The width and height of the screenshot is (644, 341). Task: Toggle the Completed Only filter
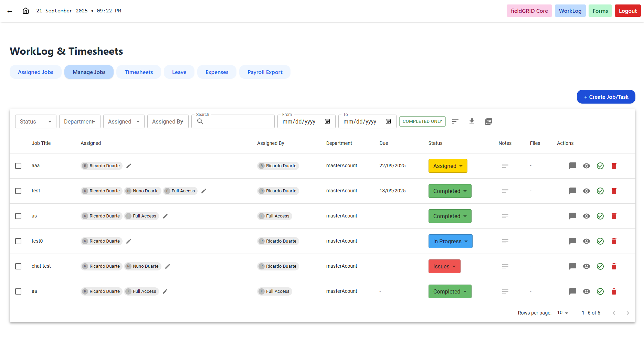(x=422, y=121)
